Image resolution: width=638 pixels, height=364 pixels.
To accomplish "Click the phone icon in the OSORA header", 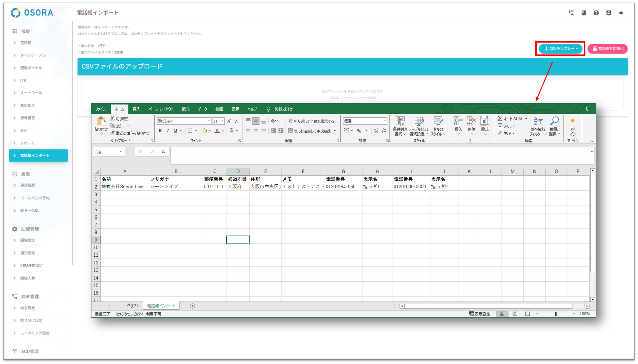I will click(571, 13).
